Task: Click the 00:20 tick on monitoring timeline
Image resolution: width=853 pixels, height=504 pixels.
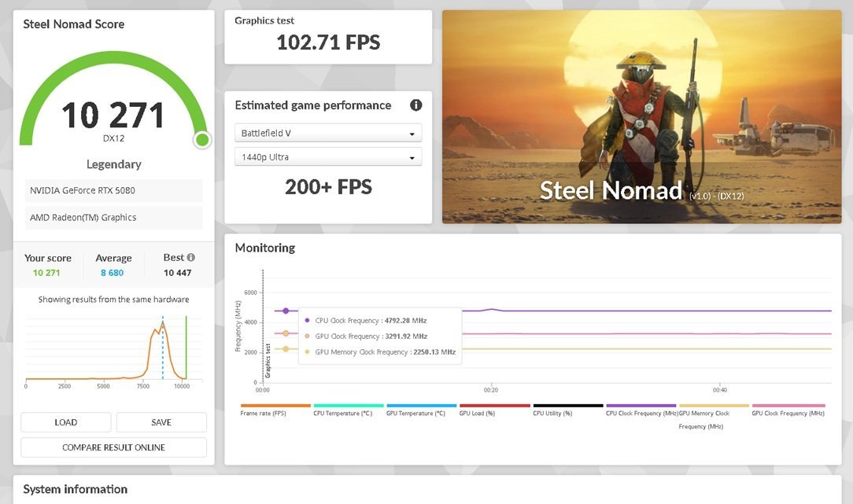Action: pyautogui.click(x=491, y=390)
